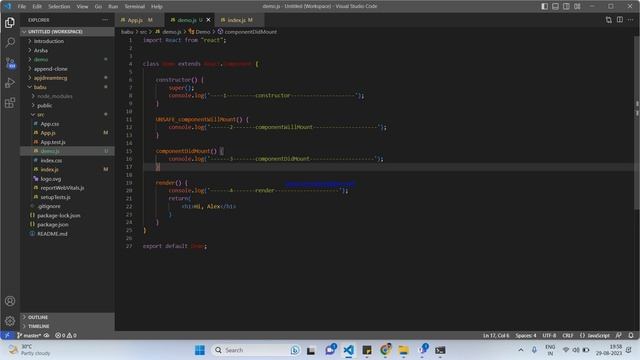
Task: Open the Explorer more actions ellipsis
Action: [x=105, y=20]
